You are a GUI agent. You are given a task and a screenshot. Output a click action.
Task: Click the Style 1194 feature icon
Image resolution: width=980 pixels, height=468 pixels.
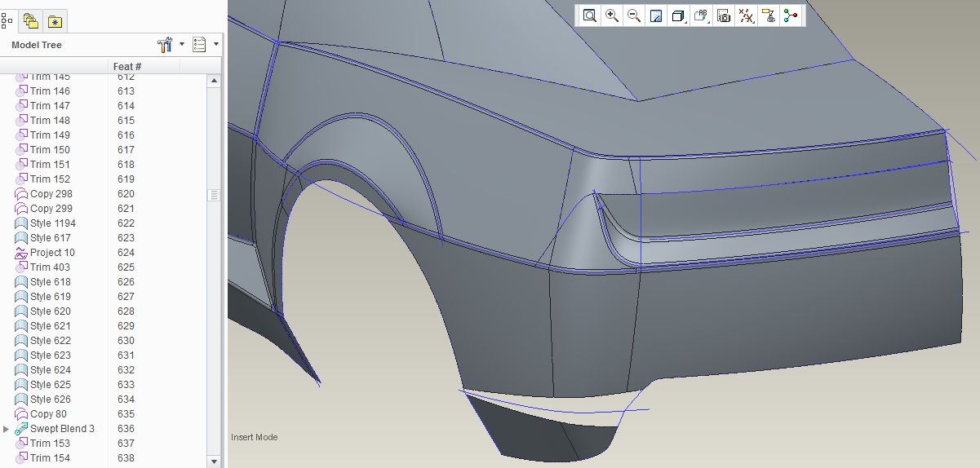21,223
